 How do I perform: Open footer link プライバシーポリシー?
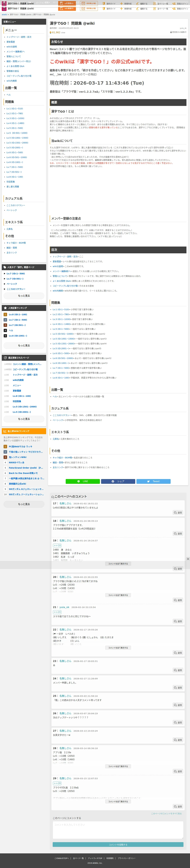127,858
